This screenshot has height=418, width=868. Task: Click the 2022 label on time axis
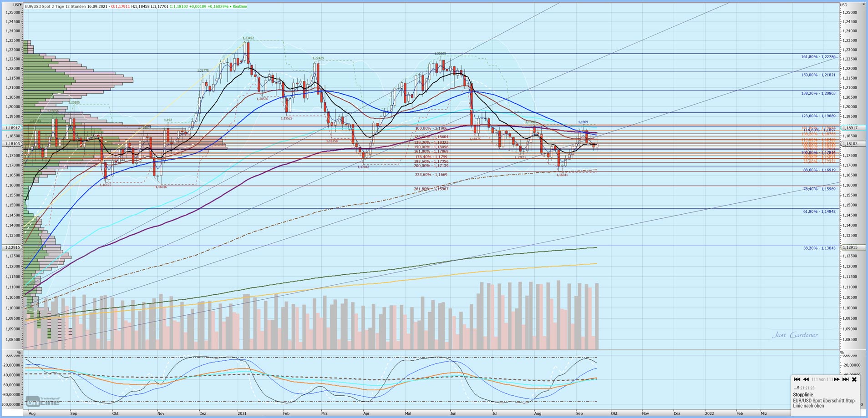click(709, 413)
